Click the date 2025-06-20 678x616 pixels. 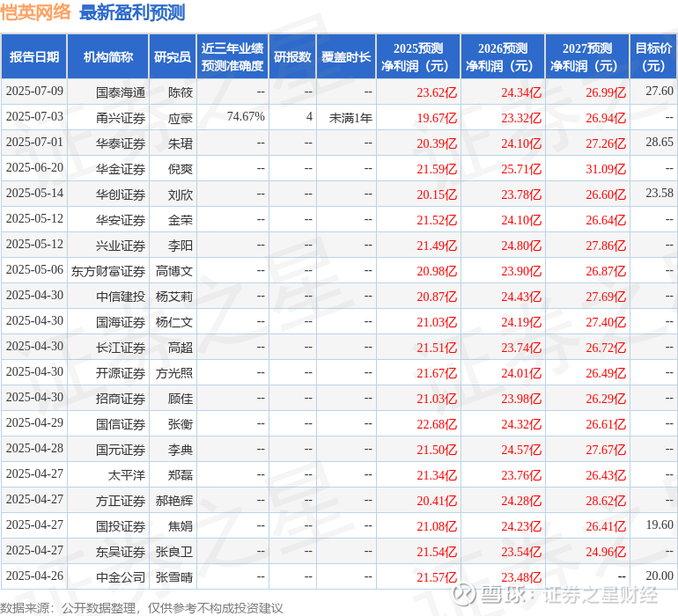34,167
